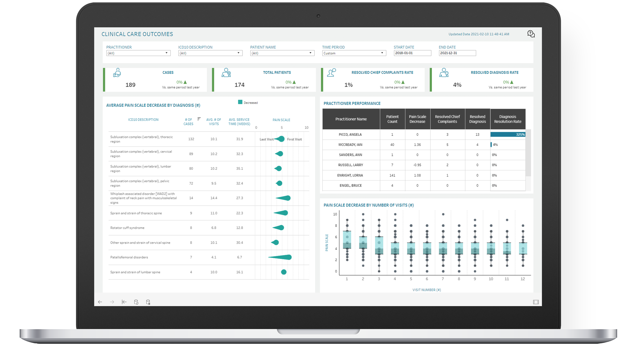The image size is (644, 359).
Task: Click the 174 total patients value
Action: [x=240, y=85]
